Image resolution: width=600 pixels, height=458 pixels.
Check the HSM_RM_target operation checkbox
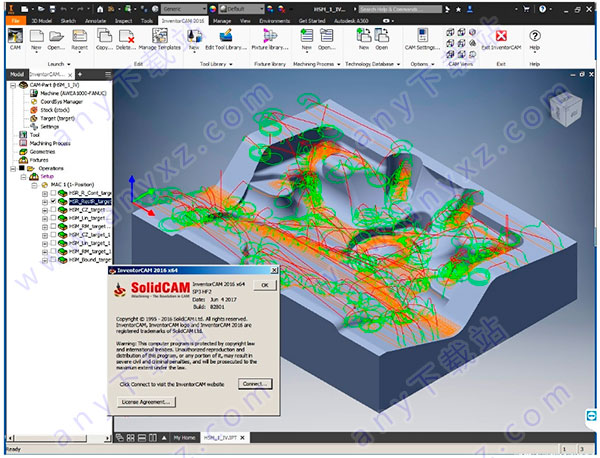54,227
